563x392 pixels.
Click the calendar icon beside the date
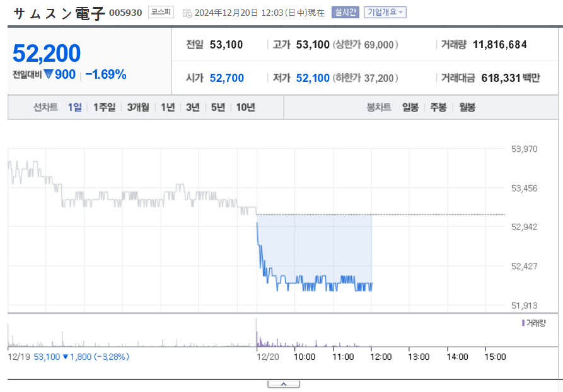coord(187,13)
